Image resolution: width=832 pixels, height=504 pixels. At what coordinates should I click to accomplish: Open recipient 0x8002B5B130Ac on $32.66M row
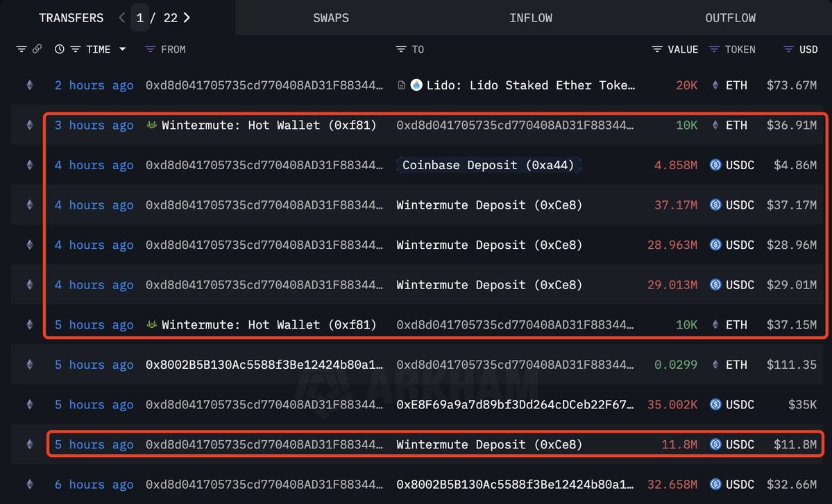[515, 485]
